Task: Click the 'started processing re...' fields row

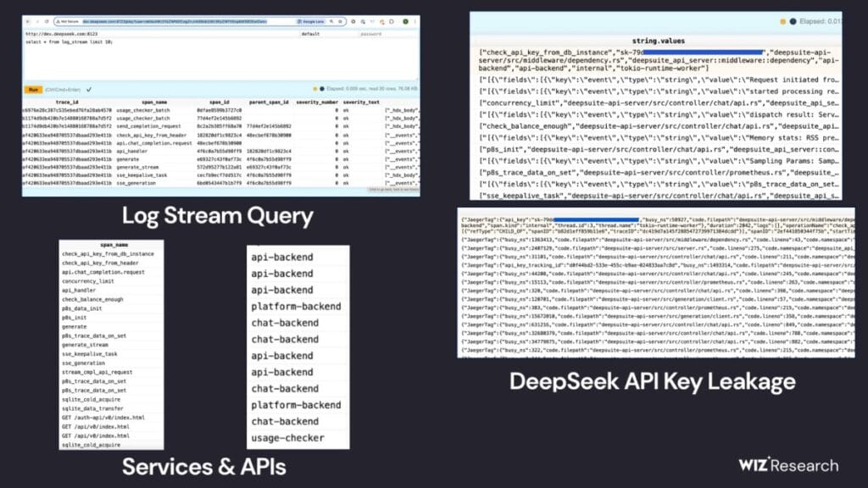Action: coord(658,91)
